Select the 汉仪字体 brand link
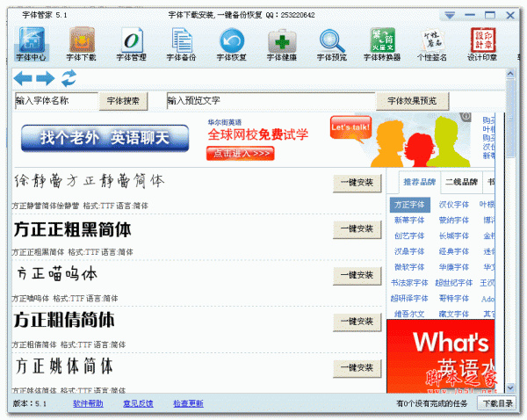 (454, 205)
